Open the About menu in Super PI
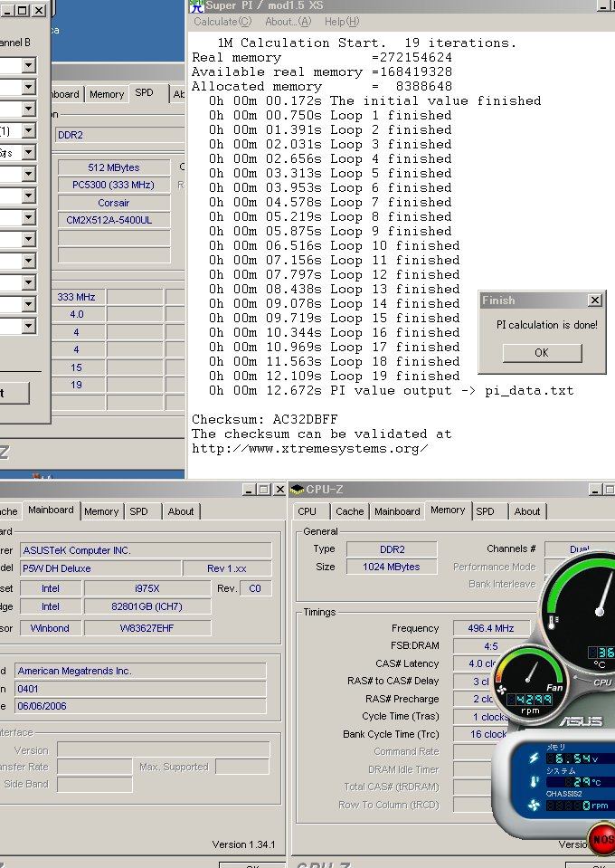 coord(289,22)
